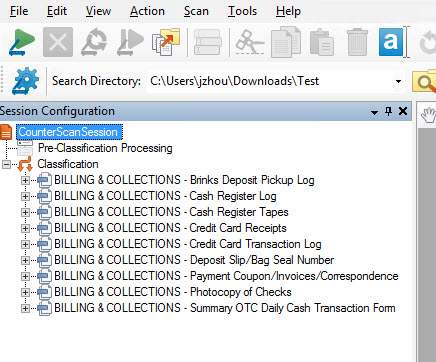The height and width of the screenshot is (362, 436).
Task: Select the hand pan tool icon
Action: tap(428, 115)
